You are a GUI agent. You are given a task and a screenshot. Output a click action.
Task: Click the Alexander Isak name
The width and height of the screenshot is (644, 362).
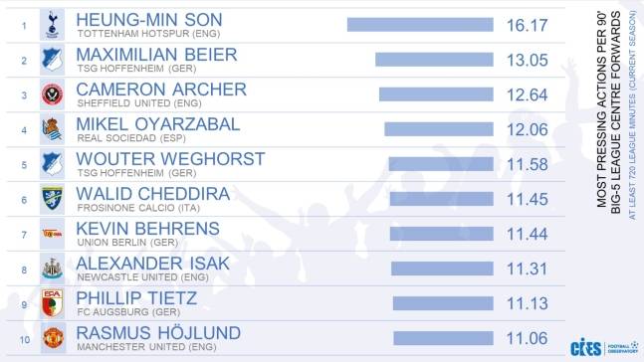click(x=152, y=264)
